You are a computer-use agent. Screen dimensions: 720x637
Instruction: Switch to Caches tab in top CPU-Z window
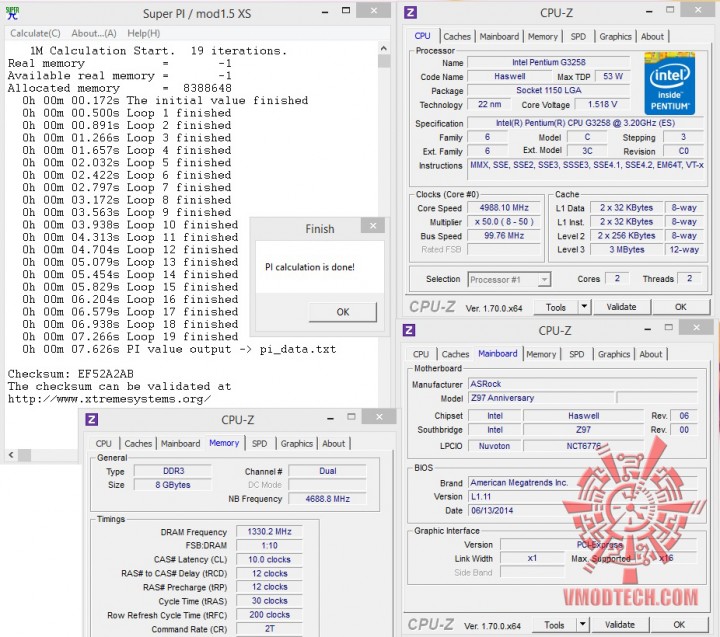pos(457,36)
